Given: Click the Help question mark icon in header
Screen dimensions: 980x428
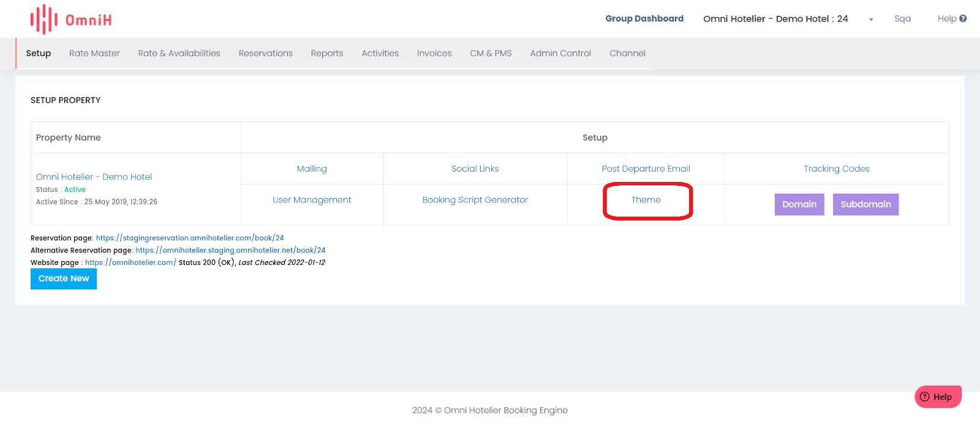Looking at the screenshot, I should [963, 18].
